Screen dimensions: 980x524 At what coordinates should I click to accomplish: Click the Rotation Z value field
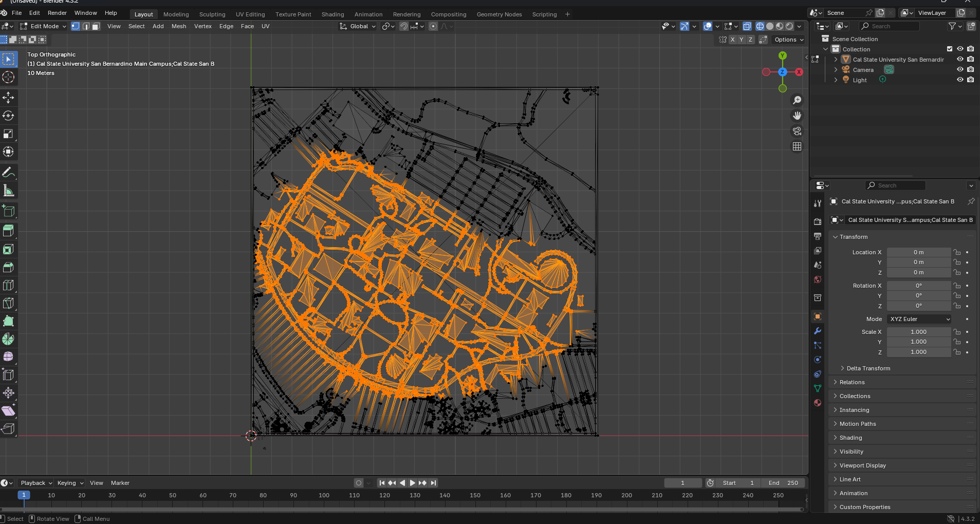point(919,306)
